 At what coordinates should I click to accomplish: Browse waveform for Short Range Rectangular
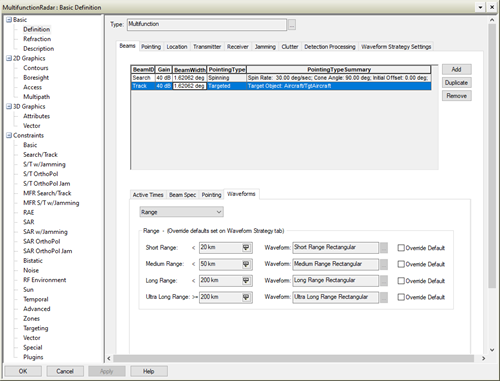pos(384,248)
